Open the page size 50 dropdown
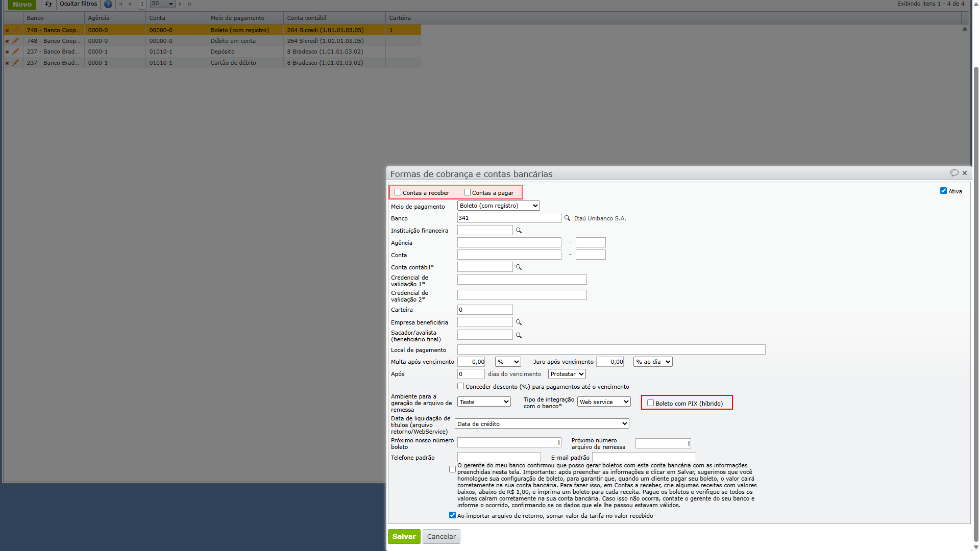This screenshot has width=980, height=551. click(x=162, y=4)
